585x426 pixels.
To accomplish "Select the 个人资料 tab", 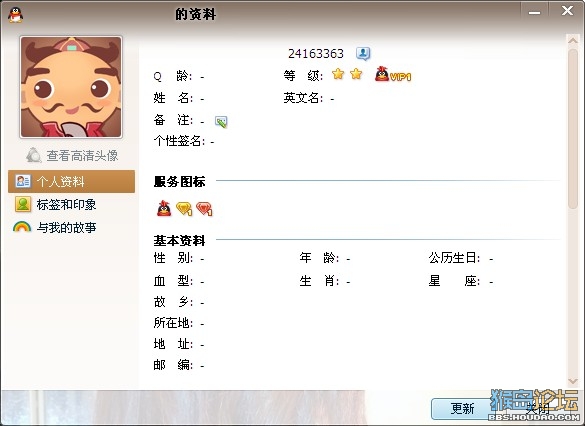I will pyautogui.click(x=71, y=182).
